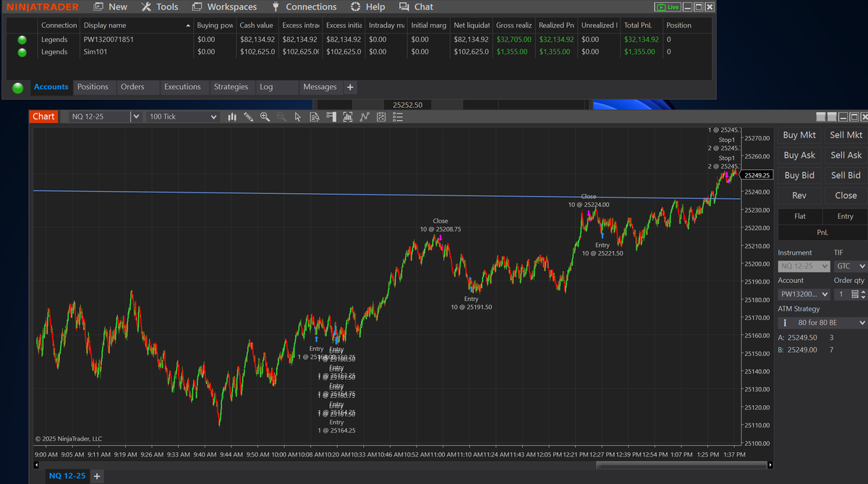Click the Rev button

tap(799, 195)
